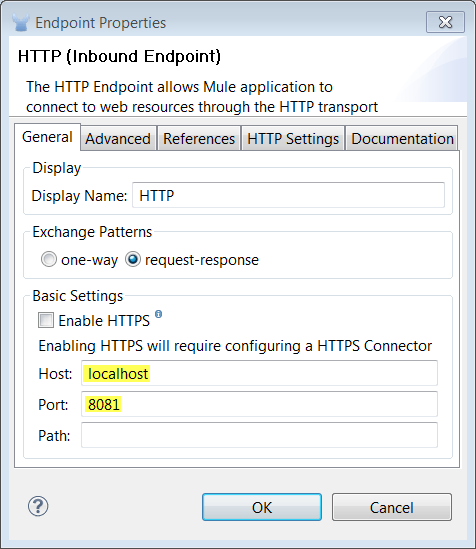Click the 'HTTP (Inbound Endpoint)' heading

(x=119, y=56)
